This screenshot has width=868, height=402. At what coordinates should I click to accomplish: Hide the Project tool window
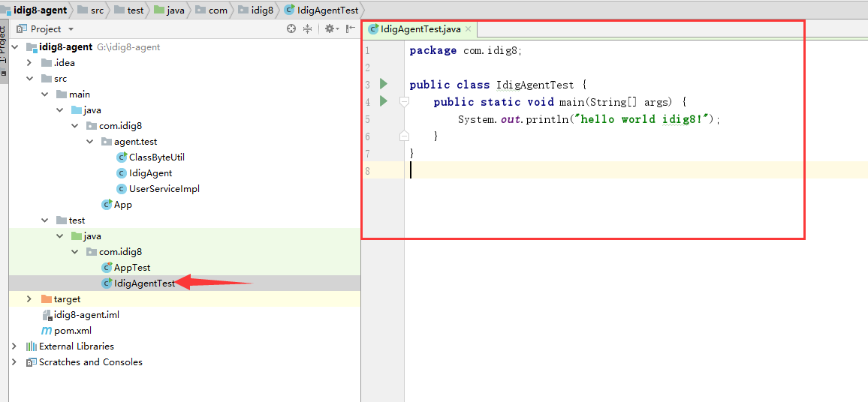pos(351,28)
